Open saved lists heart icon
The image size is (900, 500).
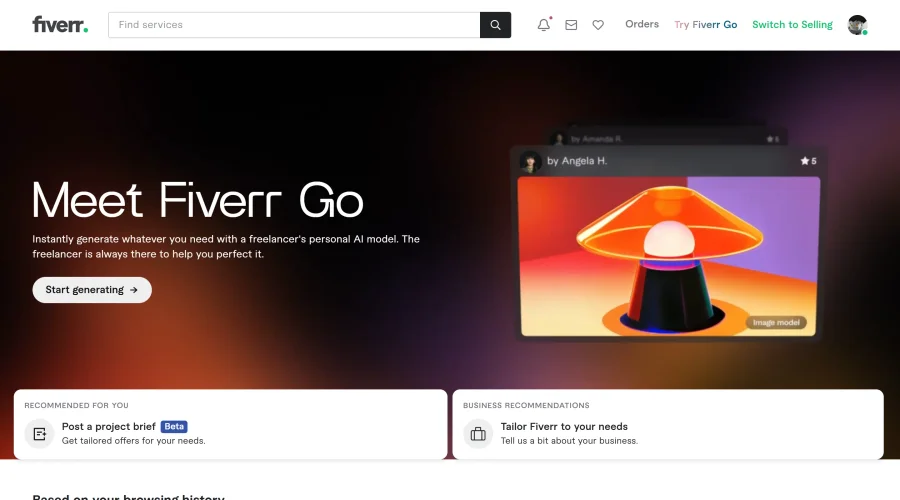[598, 25]
